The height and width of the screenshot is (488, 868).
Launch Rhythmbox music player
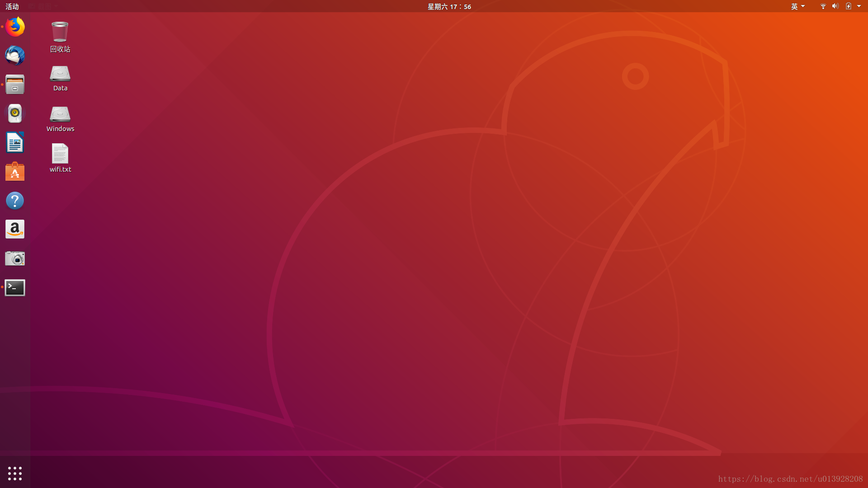tap(15, 113)
